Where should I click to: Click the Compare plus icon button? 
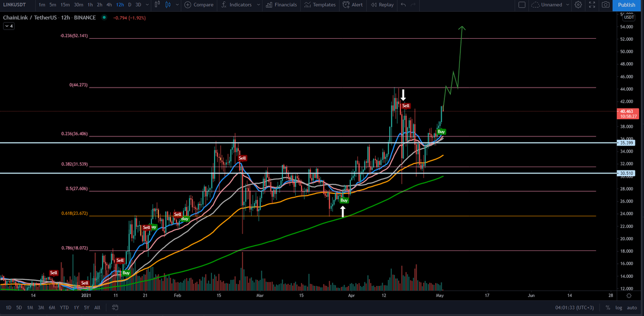pyautogui.click(x=187, y=5)
